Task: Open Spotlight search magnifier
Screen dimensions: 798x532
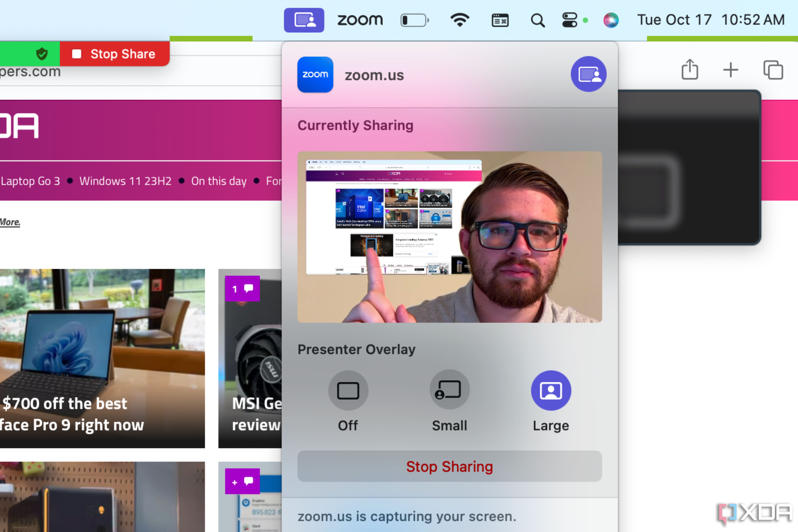Action: click(x=538, y=20)
